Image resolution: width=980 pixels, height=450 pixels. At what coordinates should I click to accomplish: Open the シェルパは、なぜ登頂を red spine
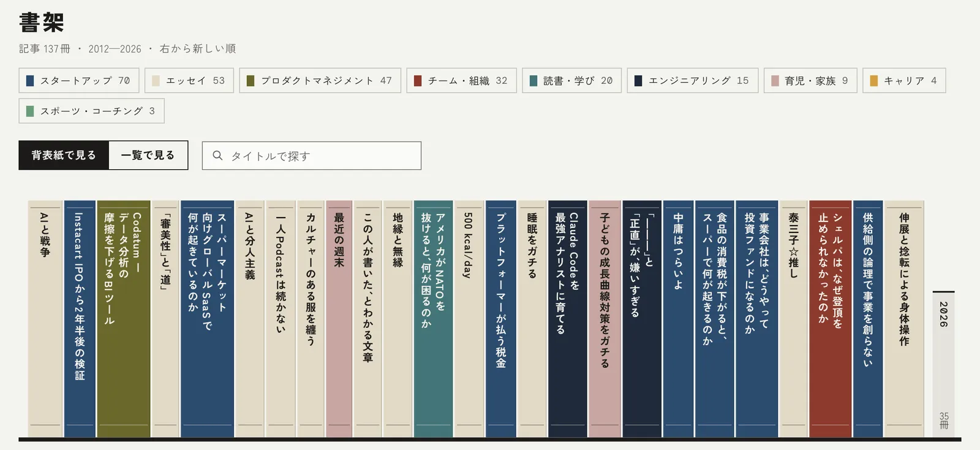[x=830, y=319]
